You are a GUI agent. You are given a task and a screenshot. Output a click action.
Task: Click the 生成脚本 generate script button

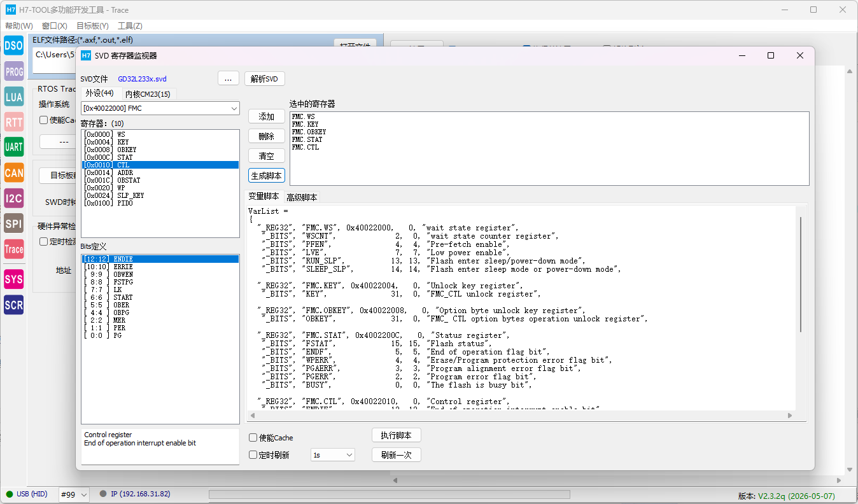(267, 176)
